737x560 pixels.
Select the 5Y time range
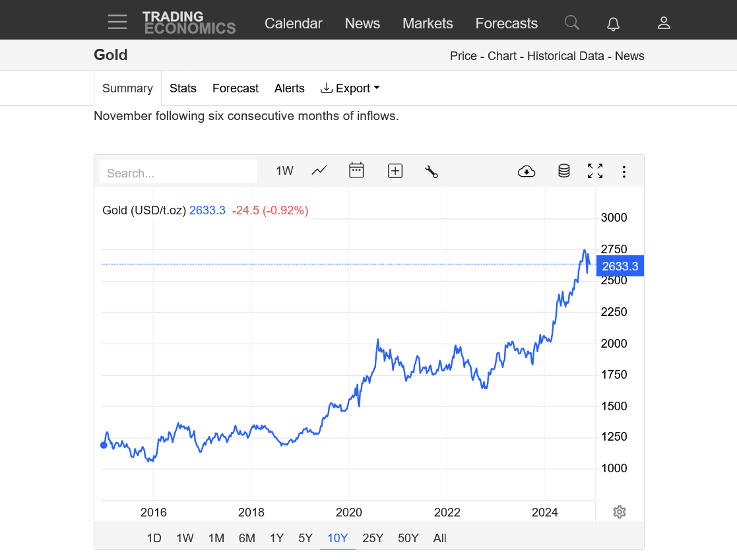pos(305,538)
